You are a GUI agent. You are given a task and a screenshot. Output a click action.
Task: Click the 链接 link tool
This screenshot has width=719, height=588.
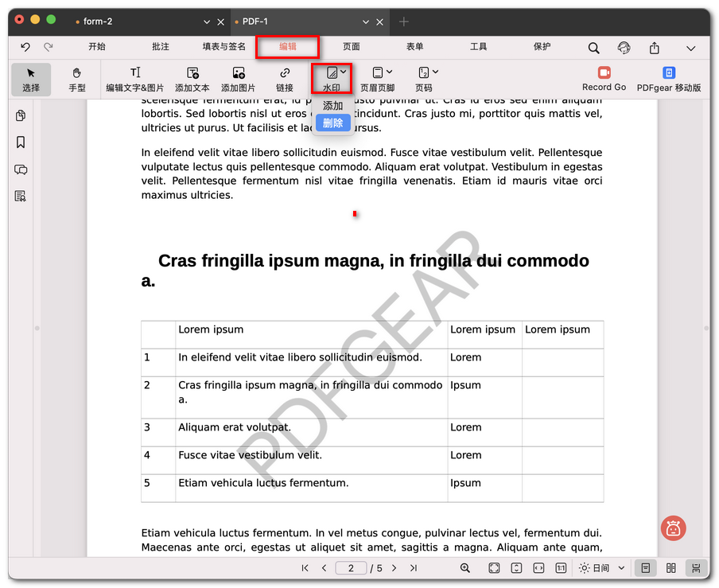click(285, 79)
